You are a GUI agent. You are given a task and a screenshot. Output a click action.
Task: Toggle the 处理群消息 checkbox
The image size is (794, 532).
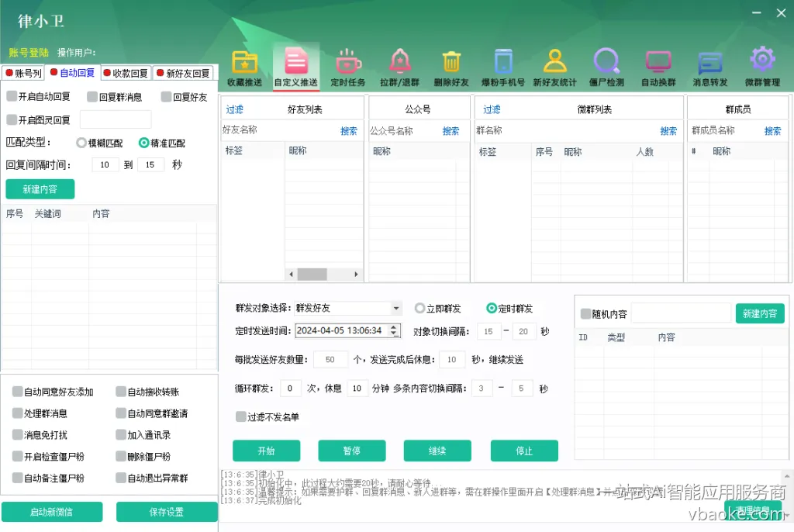pyautogui.click(x=18, y=413)
